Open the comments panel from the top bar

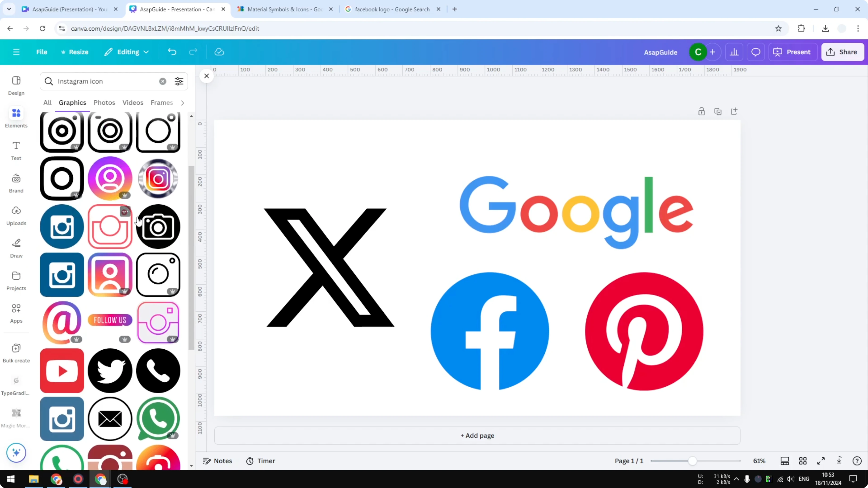755,52
